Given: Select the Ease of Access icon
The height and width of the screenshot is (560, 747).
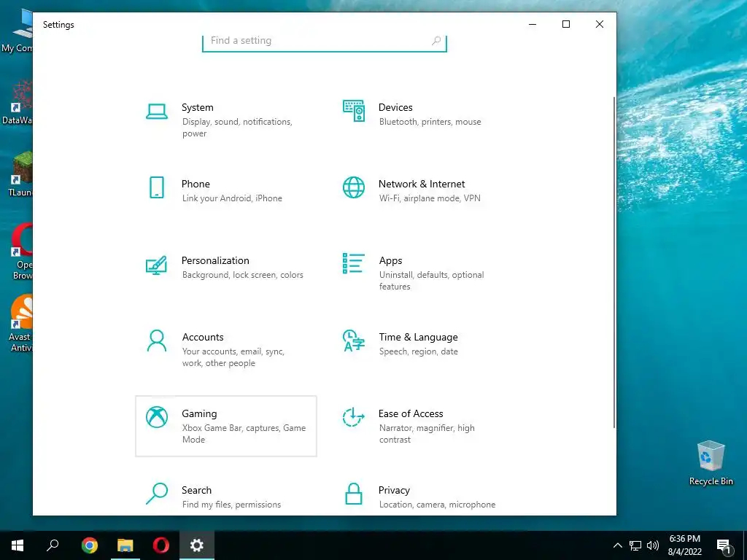Looking at the screenshot, I should [x=354, y=417].
